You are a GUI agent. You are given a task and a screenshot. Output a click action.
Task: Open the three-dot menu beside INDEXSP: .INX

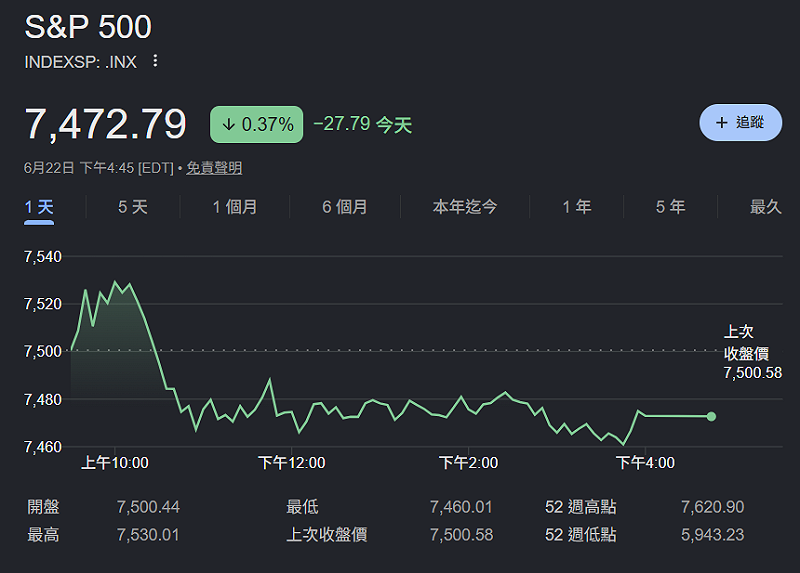pos(155,61)
